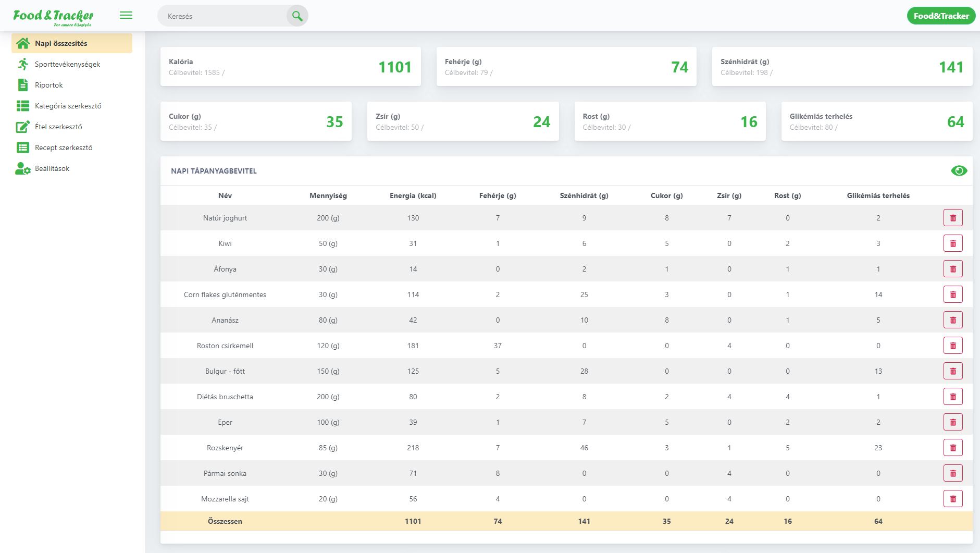The width and height of the screenshot is (980, 553).
Task: Select the Corn flakes gluténmentes name cell
Action: pos(225,294)
